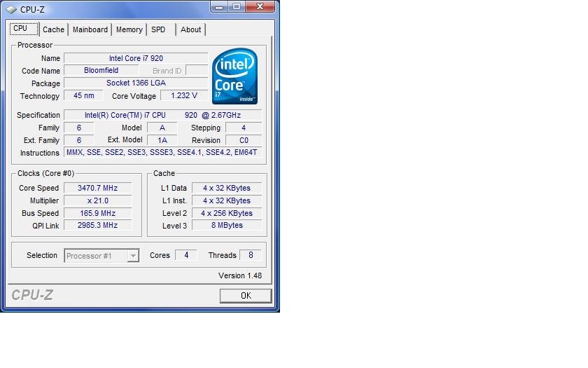Click the Version 1.48 label
The width and height of the screenshot is (588, 368).
coord(240,275)
